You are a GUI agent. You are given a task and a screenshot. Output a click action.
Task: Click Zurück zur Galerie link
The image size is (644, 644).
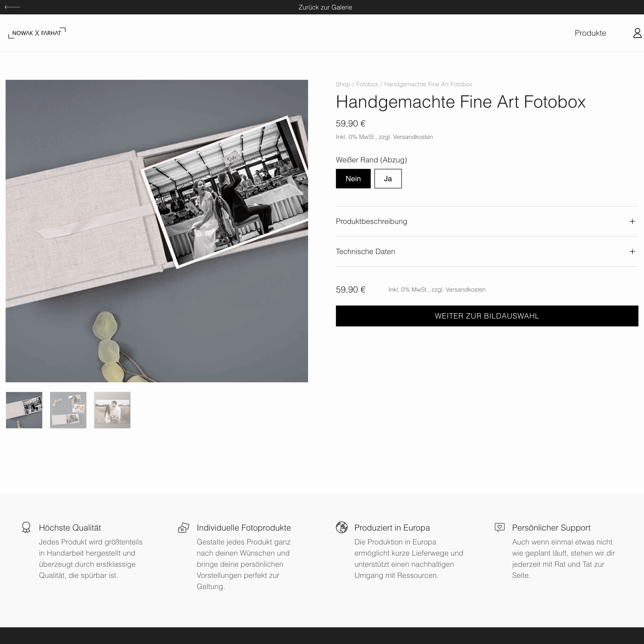[325, 7]
